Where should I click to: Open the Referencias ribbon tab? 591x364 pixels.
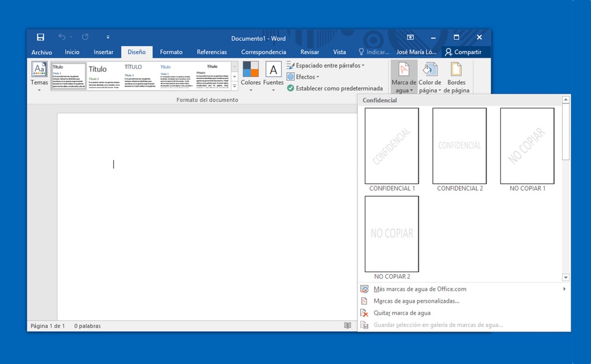click(x=212, y=52)
